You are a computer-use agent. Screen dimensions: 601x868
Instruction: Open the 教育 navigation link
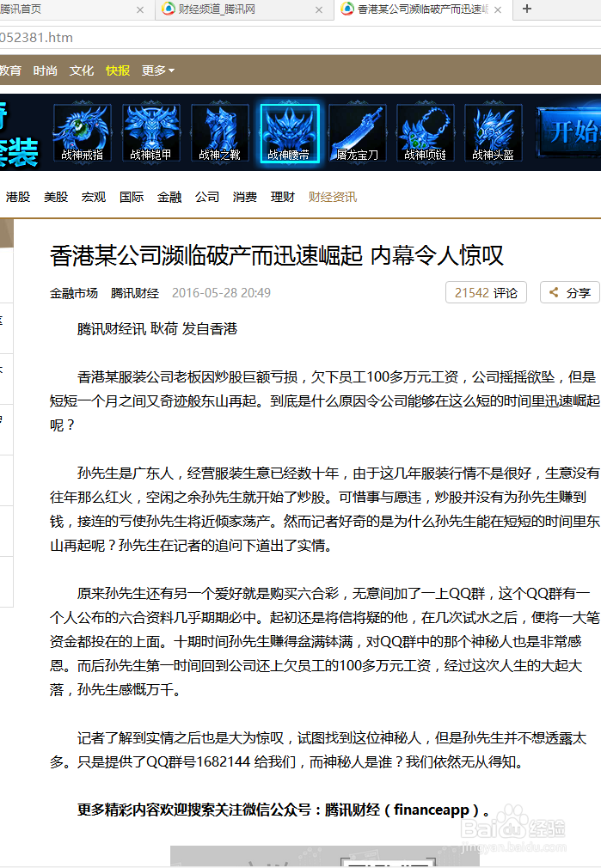pos(10,70)
